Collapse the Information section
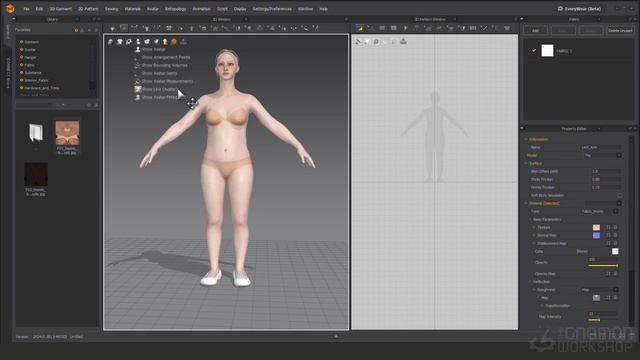Screen dimensions: 640x360 coord(526,140)
